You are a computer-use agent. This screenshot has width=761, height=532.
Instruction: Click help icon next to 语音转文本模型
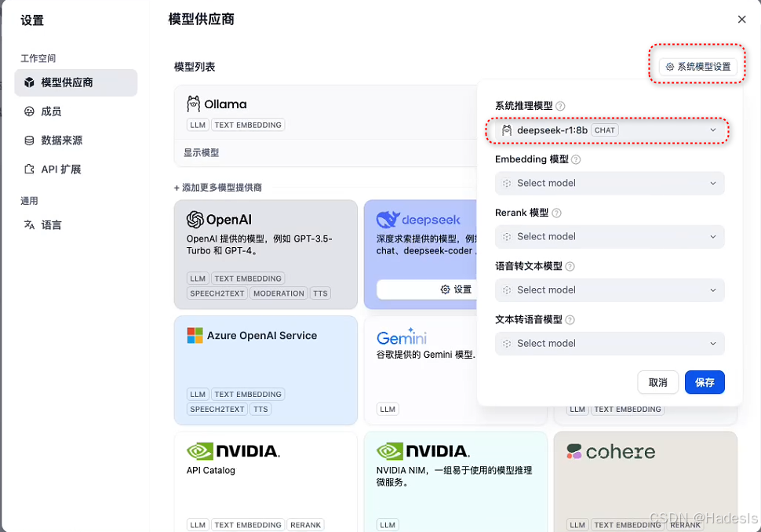570,266
